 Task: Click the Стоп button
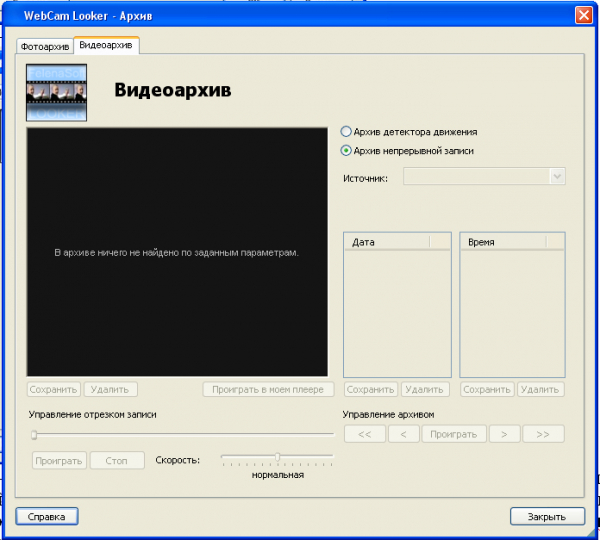pos(117,460)
